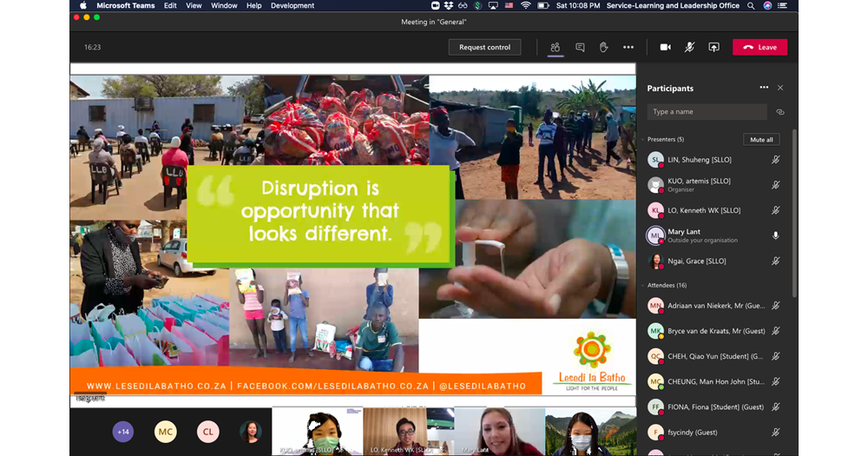
Task: Toggle the Show participants panel button
Action: (x=556, y=47)
